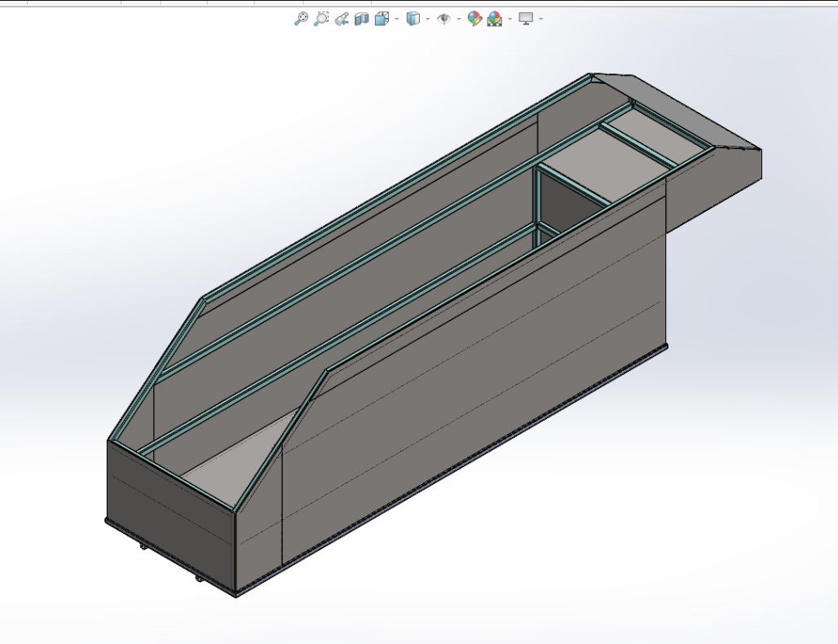The width and height of the screenshot is (838, 644).
Task: Click the View Settings monitor icon
Action: tap(527, 19)
